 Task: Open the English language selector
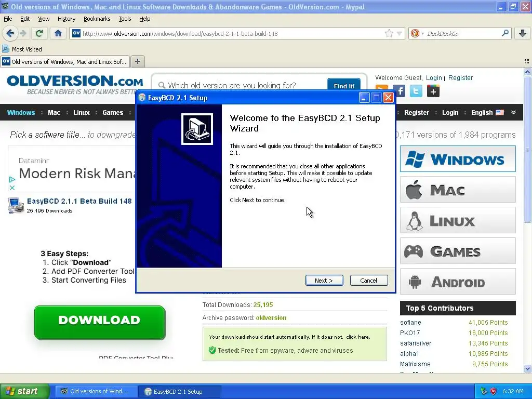487,113
